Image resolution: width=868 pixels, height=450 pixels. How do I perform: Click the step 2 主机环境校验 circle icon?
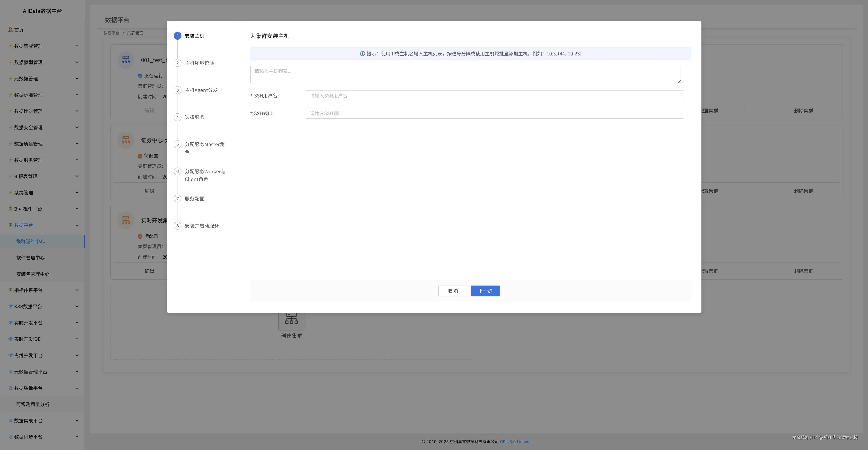coord(178,63)
